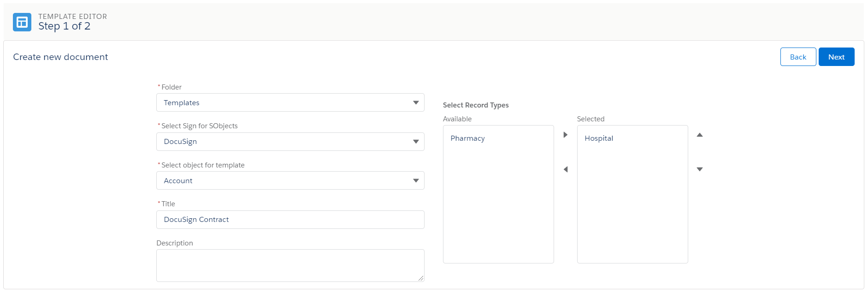Click the Step 1 of 2 header text
This screenshot has height=293, width=868.
click(x=64, y=26)
